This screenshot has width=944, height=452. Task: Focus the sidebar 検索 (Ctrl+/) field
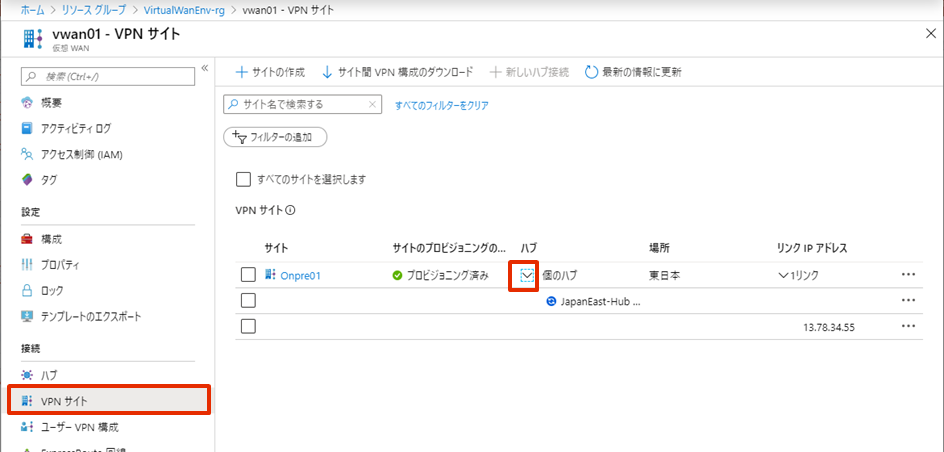point(108,76)
